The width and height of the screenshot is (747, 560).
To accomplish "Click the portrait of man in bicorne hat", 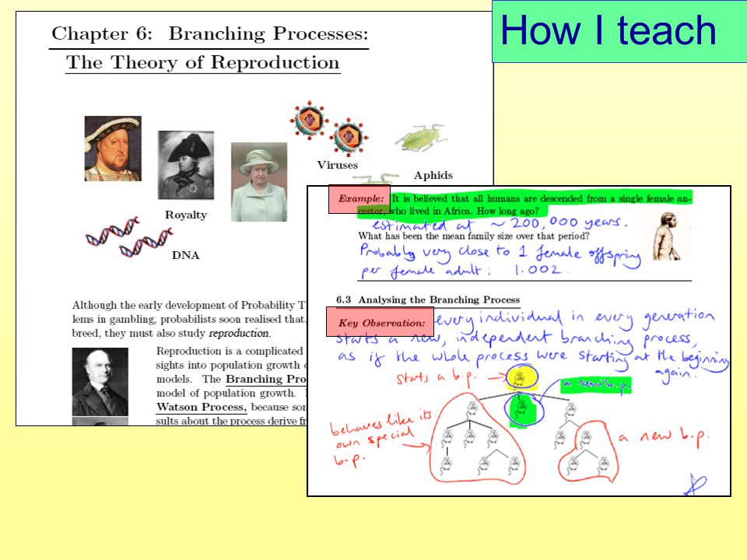I will pyautogui.click(x=186, y=165).
